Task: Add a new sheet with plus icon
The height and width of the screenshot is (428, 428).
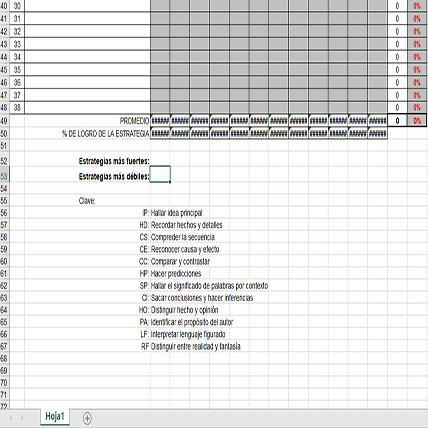Action: pos(87,418)
